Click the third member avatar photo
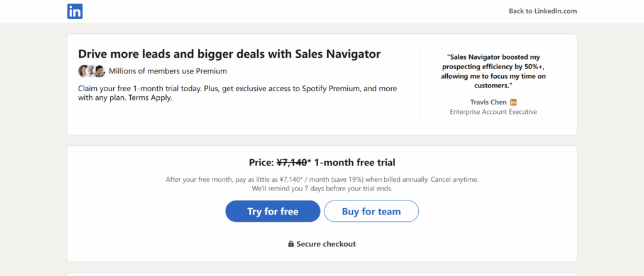The width and height of the screenshot is (644, 276). tap(100, 71)
